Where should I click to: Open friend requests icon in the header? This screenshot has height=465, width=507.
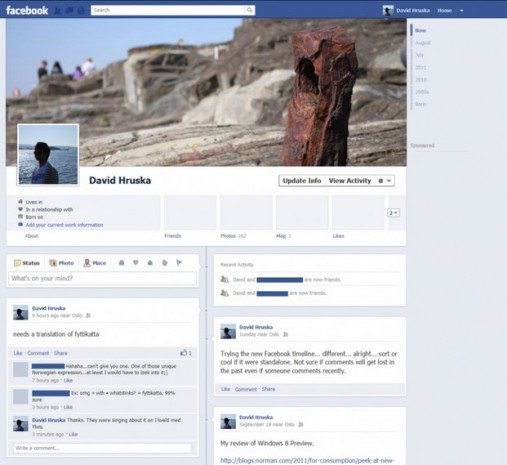58,11
